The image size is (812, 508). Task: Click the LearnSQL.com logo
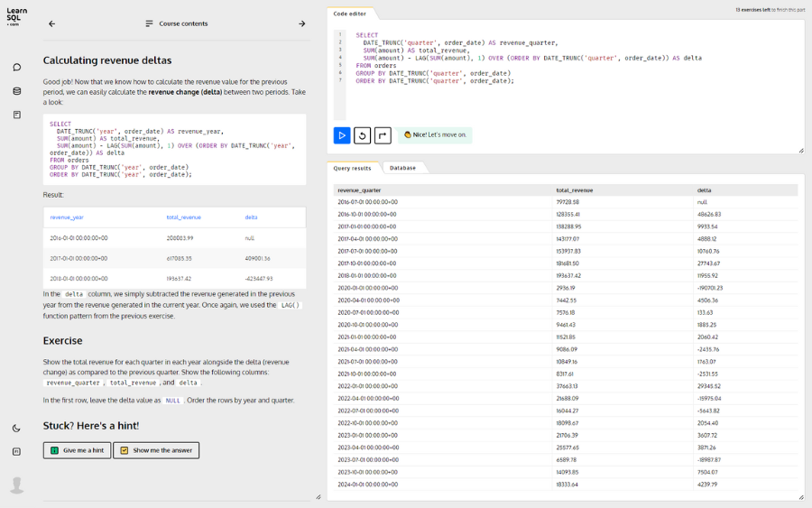(x=16, y=16)
